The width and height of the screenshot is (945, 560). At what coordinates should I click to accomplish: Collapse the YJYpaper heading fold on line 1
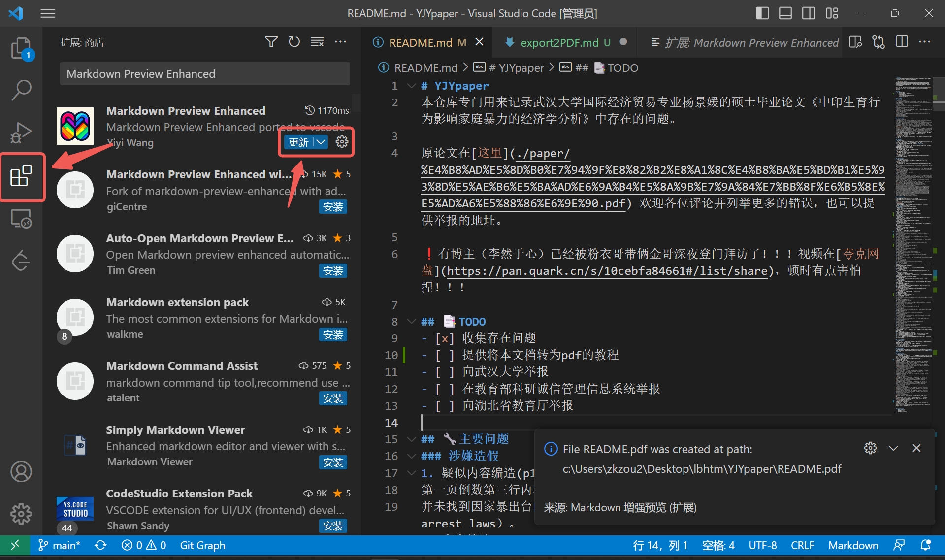(412, 86)
